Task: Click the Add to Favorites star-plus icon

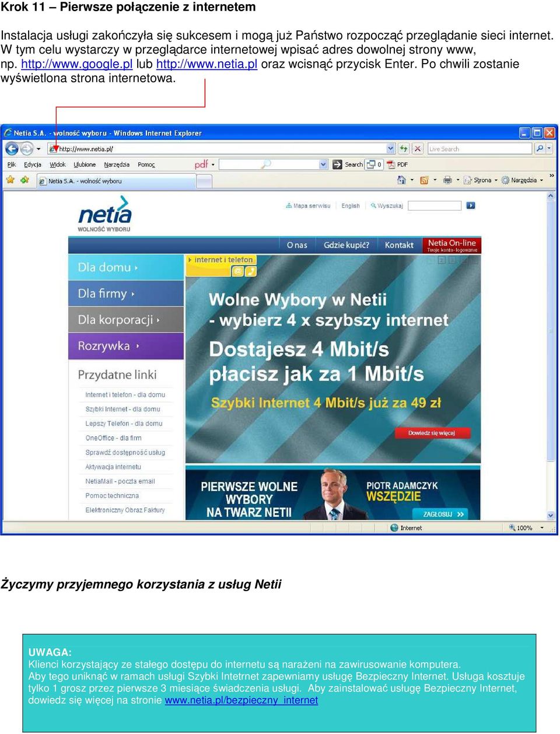Action: click(x=24, y=180)
